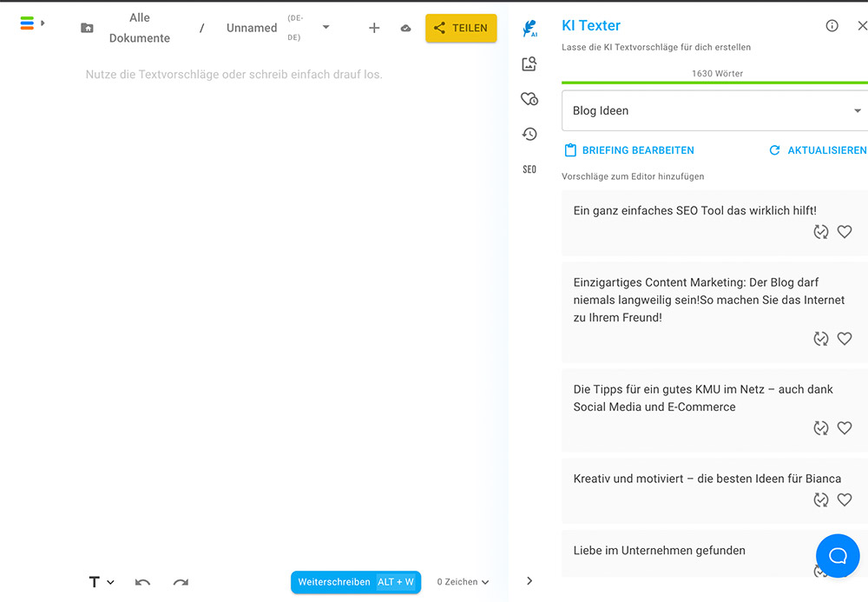
Task: Favorite the 'Ein ganz einfaches SEO Tool' suggestion
Action: point(845,232)
